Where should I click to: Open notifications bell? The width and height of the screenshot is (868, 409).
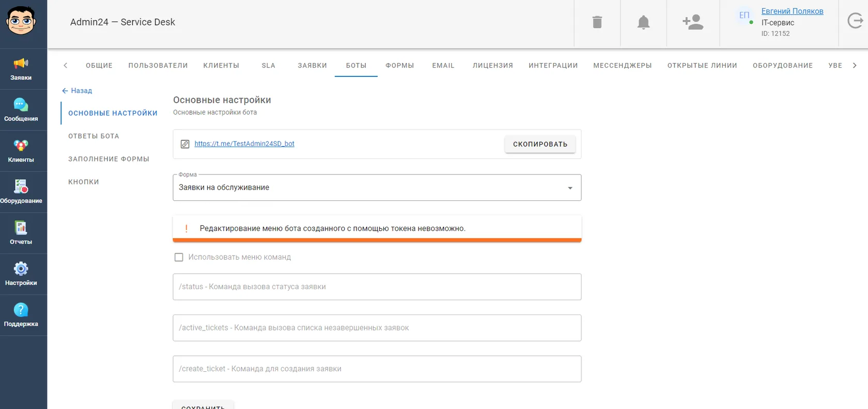[x=643, y=22]
